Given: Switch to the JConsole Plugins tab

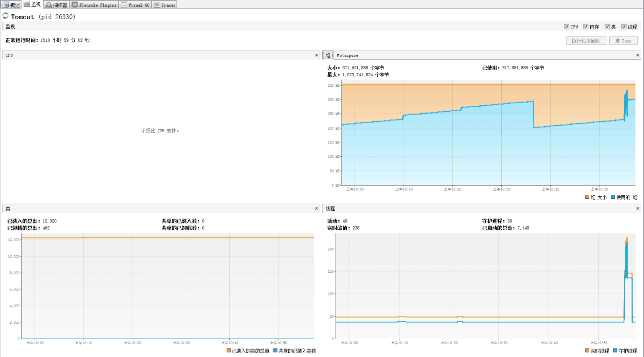Looking at the screenshot, I should tap(94, 5).
